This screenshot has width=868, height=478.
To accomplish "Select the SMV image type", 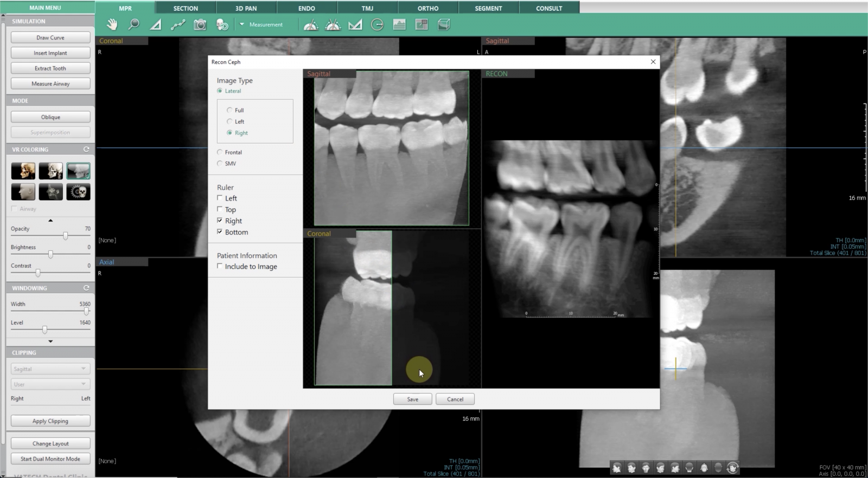I will pos(220,163).
